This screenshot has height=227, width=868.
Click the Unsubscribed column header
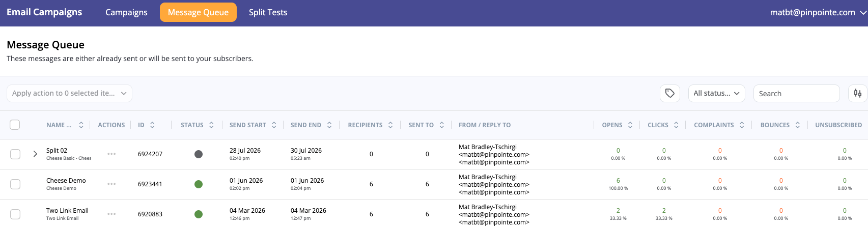click(x=838, y=125)
